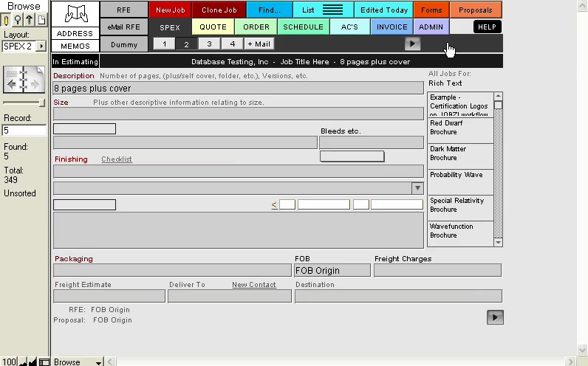Select the Preview mode page icon
588x366 pixels.
coord(41,20)
